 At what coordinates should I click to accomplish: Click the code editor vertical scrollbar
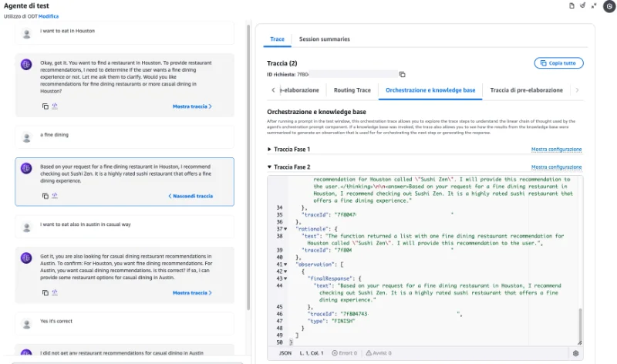pyautogui.click(x=580, y=325)
